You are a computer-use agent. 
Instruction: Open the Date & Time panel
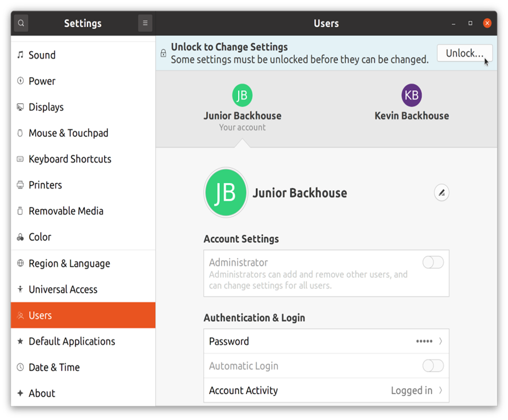point(54,367)
